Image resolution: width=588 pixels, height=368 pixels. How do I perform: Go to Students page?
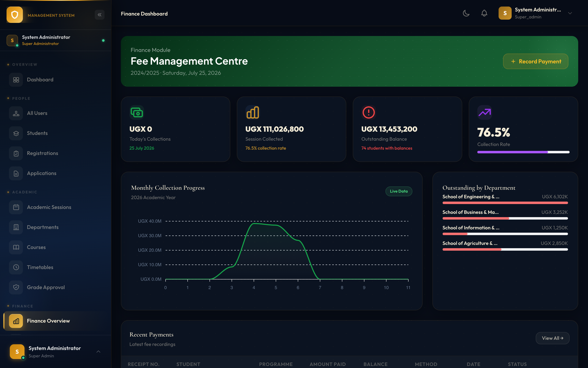pos(56,133)
